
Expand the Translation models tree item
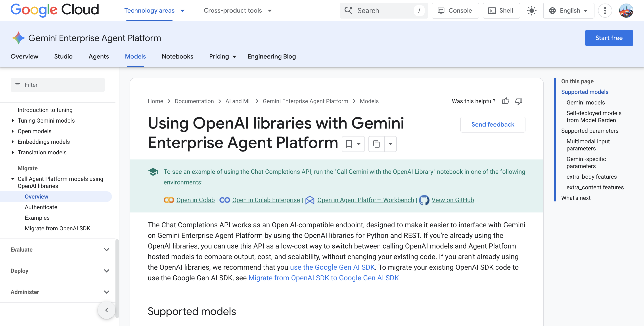(x=13, y=152)
